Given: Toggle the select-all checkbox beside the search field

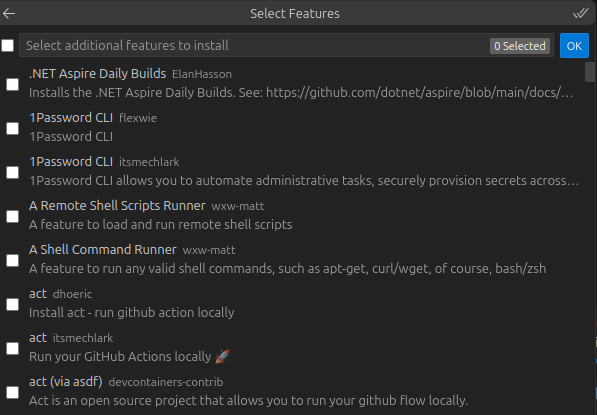Looking at the screenshot, I should tap(8, 46).
